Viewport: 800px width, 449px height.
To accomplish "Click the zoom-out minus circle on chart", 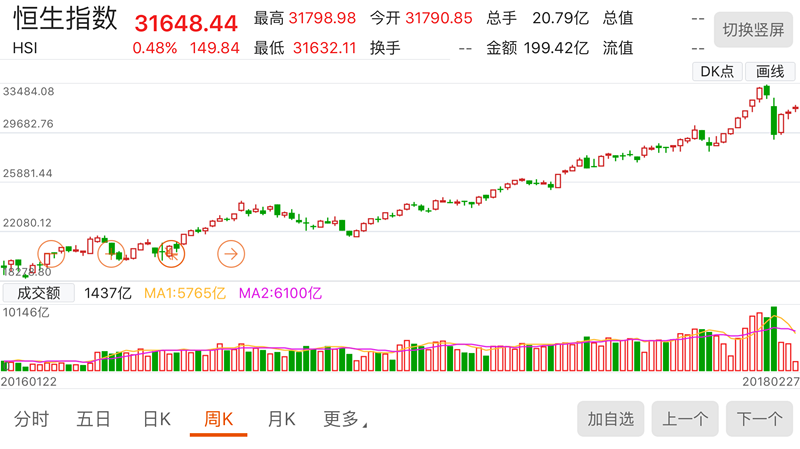I will click(x=51, y=253).
